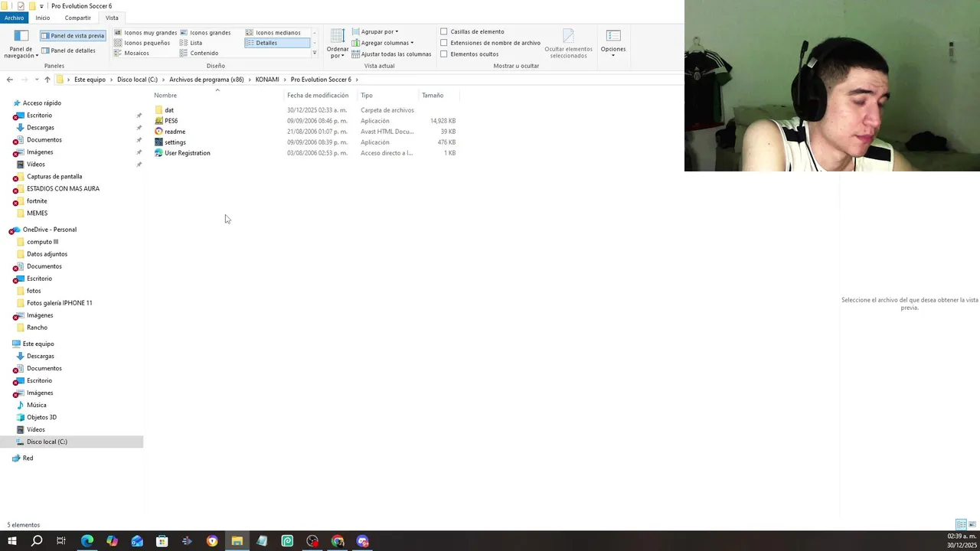The height and width of the screenshot is (551, 980).
Task: Enable Extensiones de nombre de archivo checkbox
Action: [444, 43]
